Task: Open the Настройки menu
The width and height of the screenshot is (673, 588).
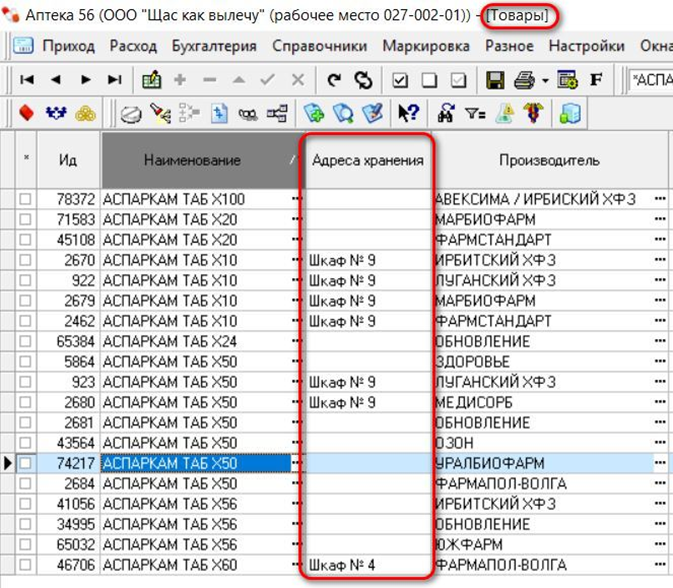Action: tap(587, 45)
